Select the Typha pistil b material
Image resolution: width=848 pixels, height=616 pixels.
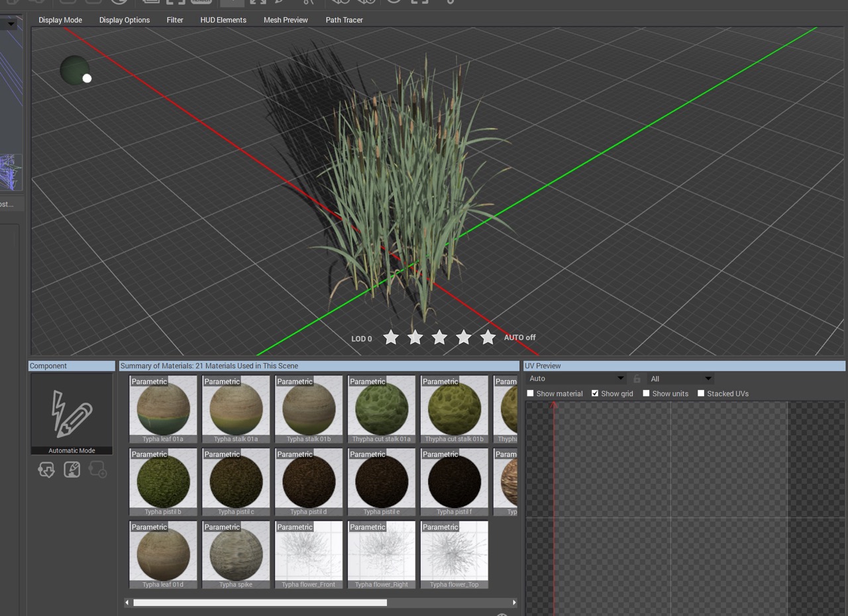(163, 482)
